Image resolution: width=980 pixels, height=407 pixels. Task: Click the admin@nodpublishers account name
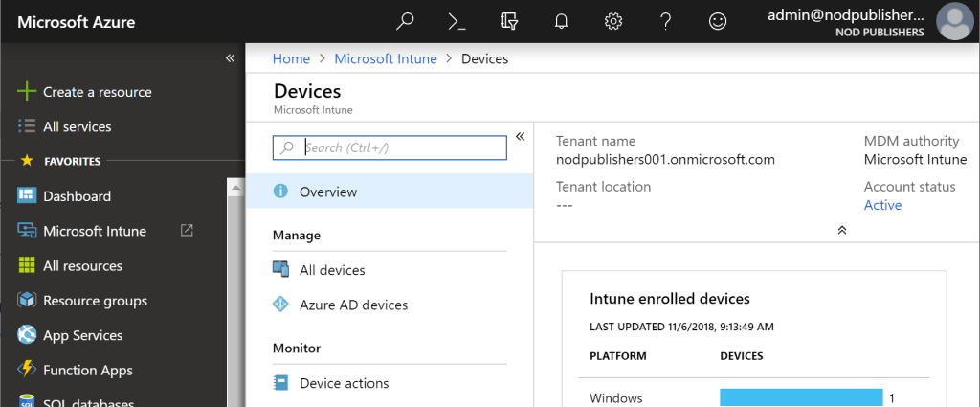coord(846,15)
